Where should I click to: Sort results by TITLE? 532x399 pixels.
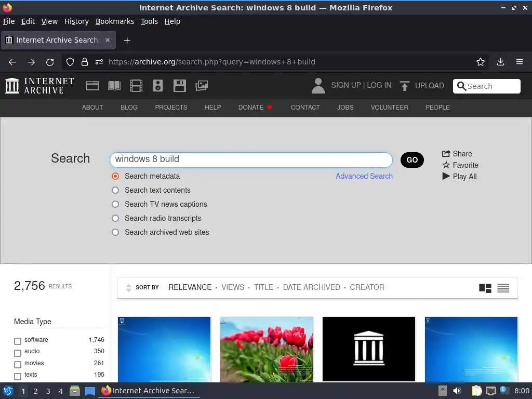coord(263,287)
